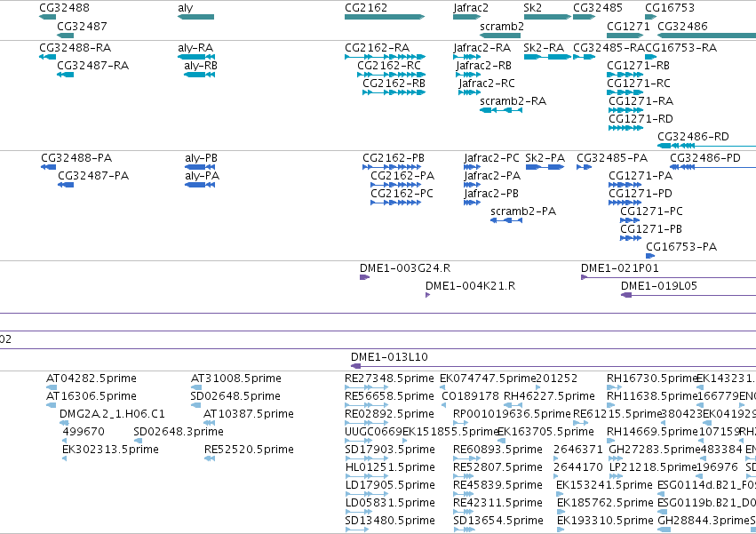
Task: Select transcript Jafrac2-RB
Action: [469, 75]
